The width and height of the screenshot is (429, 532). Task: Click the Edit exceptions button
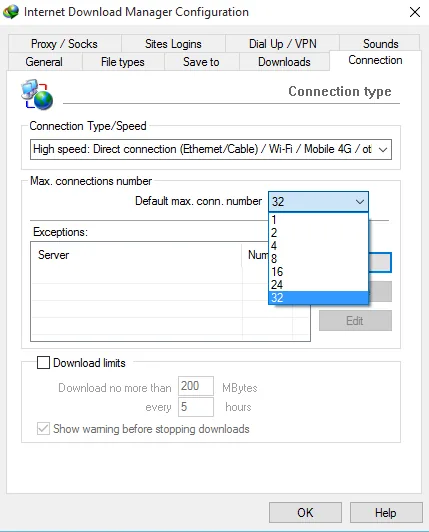click(x=355, y=320)
